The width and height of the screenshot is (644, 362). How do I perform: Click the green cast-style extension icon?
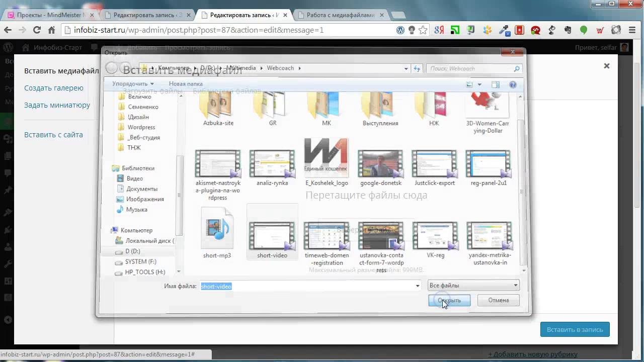tap(455, 30)
